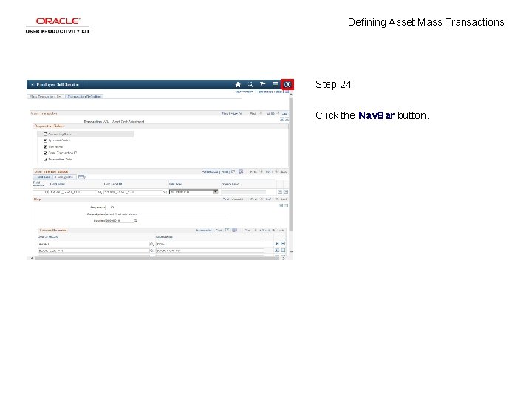Viewport: 532px width, 399px height.
Task: Download Source Records grid to spreadsheet icon
Action: point(234,230)
